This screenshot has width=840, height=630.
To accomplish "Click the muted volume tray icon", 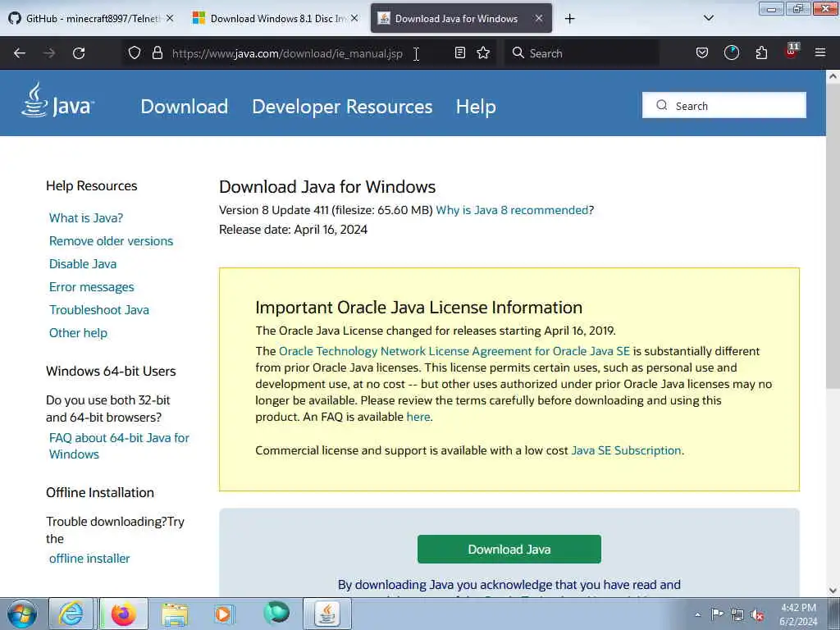I will pyautogui.click(x=757, y=615).
